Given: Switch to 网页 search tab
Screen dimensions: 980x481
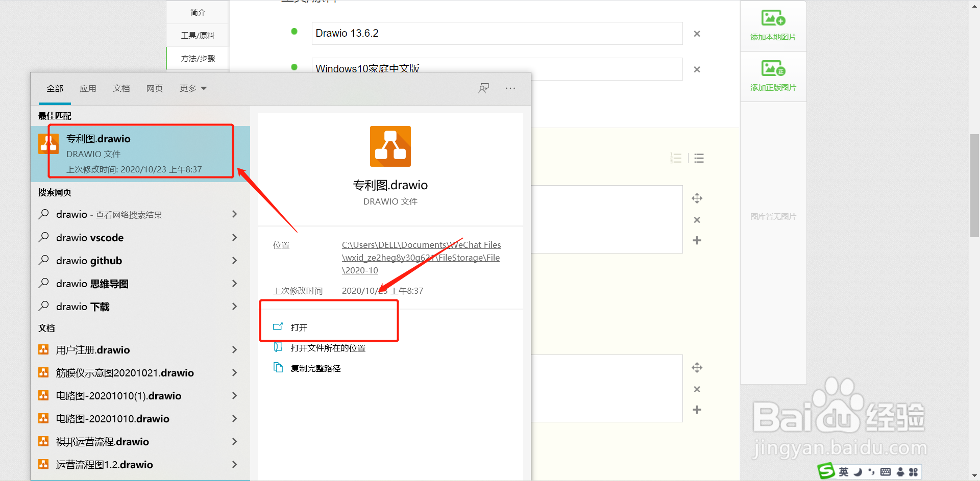Looking at the screenshot, I should 155,88.
